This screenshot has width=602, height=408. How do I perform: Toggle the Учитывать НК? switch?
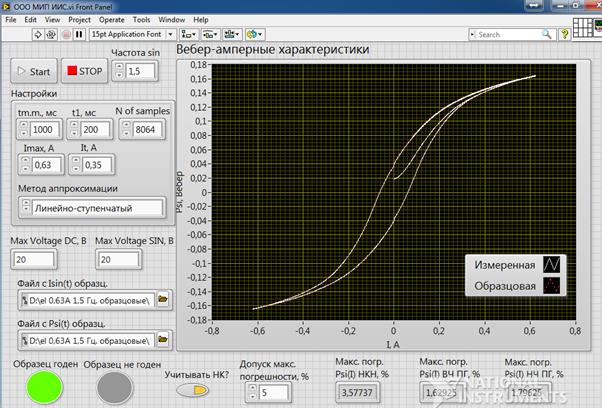193,391
